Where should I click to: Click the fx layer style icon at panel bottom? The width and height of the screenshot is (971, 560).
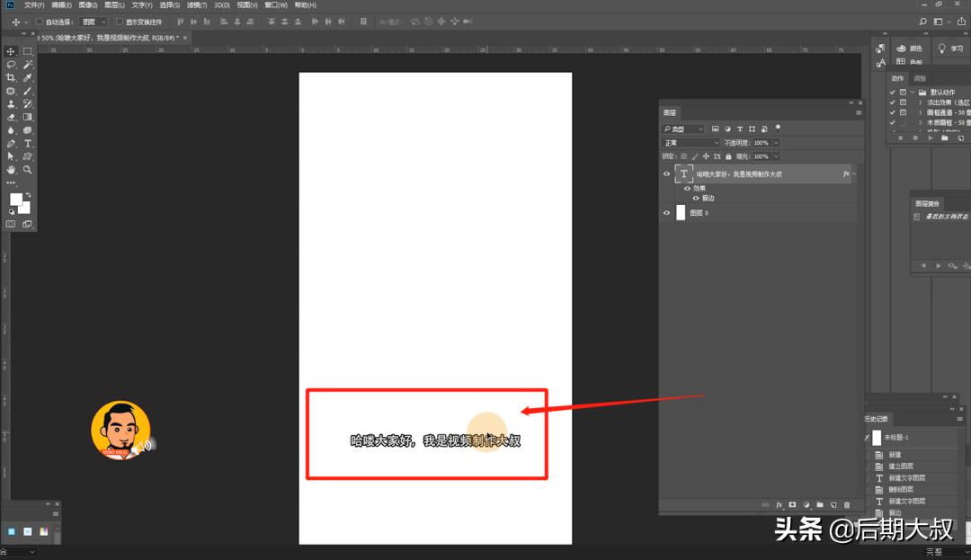(x=779, y=505)
